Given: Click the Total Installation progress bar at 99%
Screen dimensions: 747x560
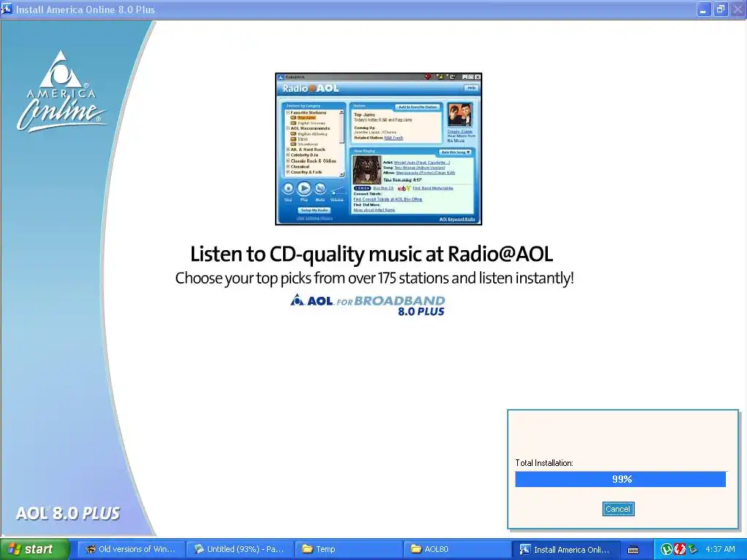Looking at the screenshot, I should click(x=620, y=479).
